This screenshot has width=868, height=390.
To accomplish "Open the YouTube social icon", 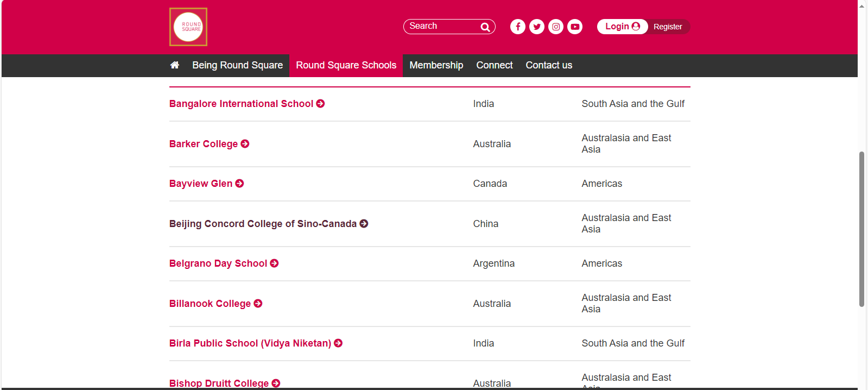I will point(574,27).
